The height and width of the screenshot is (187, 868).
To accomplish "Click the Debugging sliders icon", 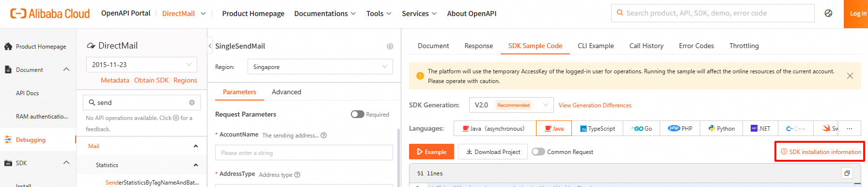I will tap(8, 140).
